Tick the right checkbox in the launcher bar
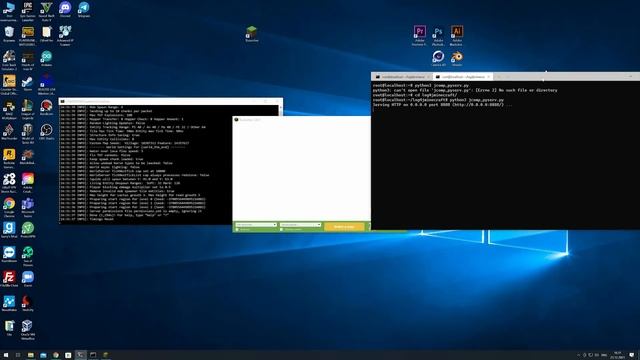Screen dimensions: 640x360 pos(282,229)
